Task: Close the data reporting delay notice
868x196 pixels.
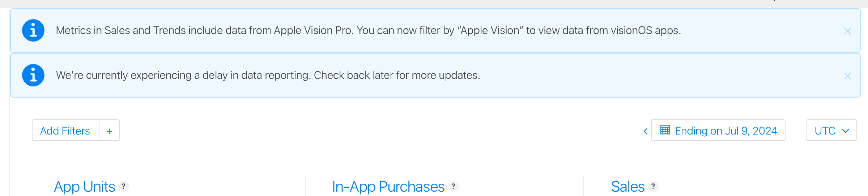Action: point(847,76)
